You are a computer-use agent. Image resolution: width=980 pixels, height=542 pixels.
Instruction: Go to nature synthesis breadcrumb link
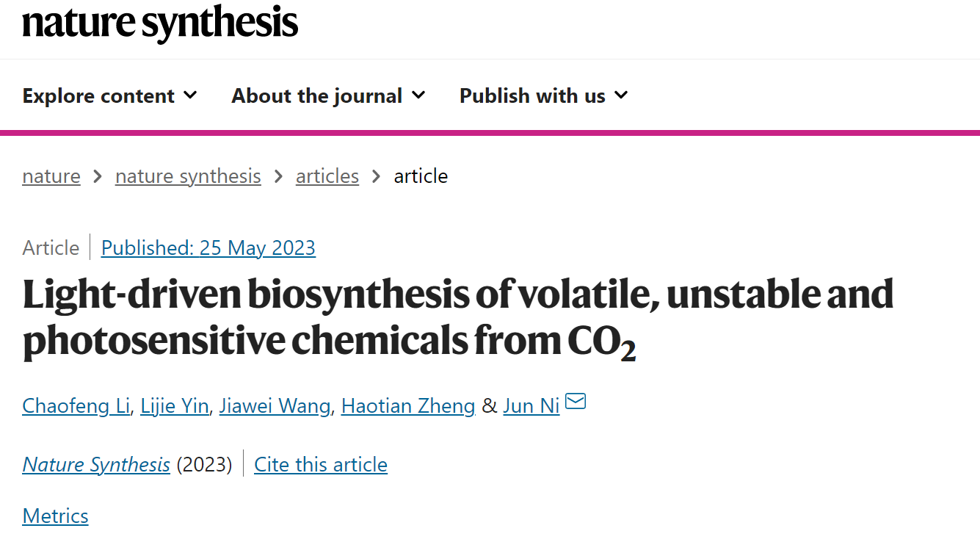[x=188, y=176]
